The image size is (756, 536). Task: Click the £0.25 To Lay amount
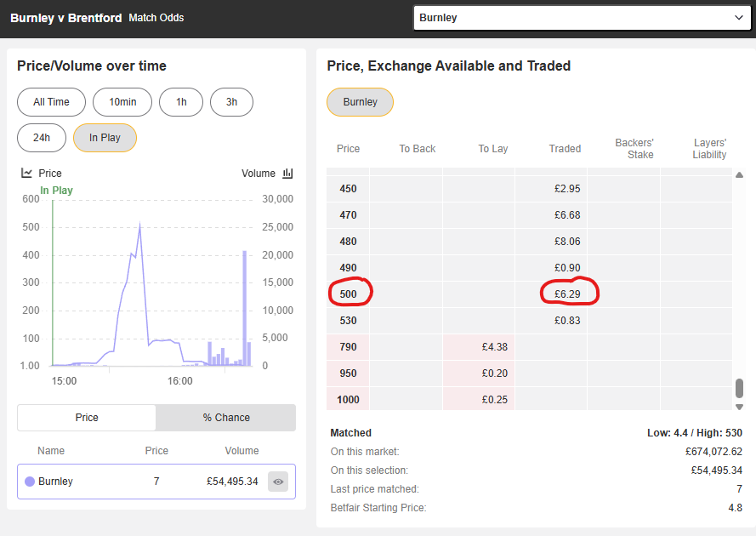[x=495, y=400]
